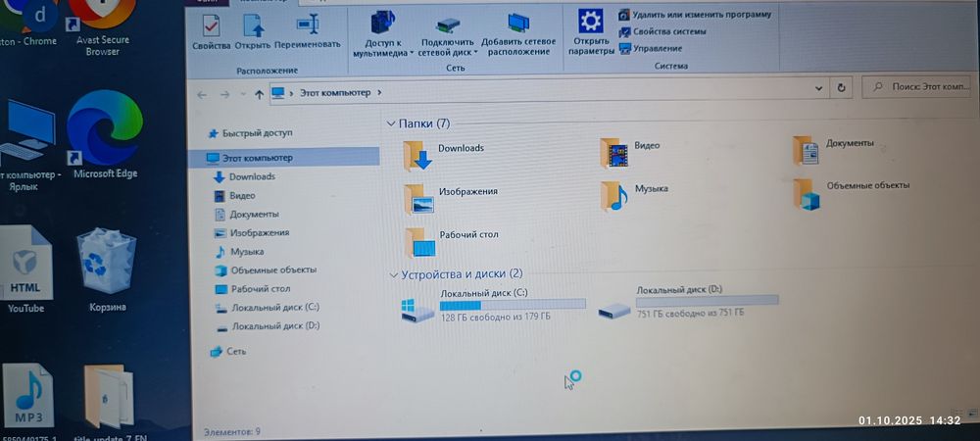Open Рабочий стол in the navigation pane
The height and width of the screenshot is (441, 980).
[x=252, y=289]
